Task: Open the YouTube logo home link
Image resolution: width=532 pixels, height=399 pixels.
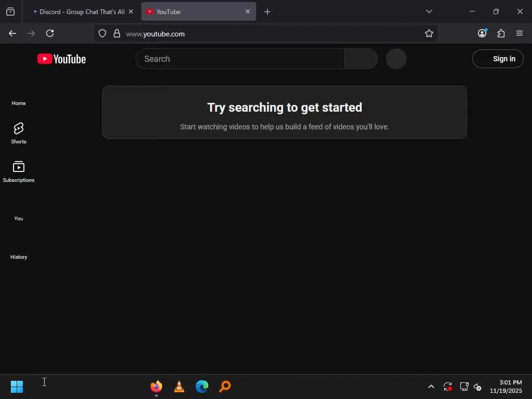Action: click(61, 59)
